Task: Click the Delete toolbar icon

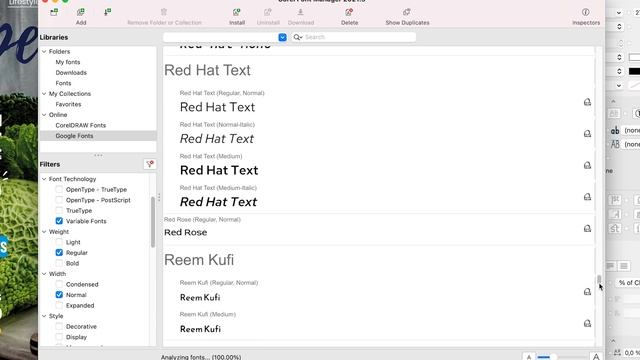Action: 349,12
